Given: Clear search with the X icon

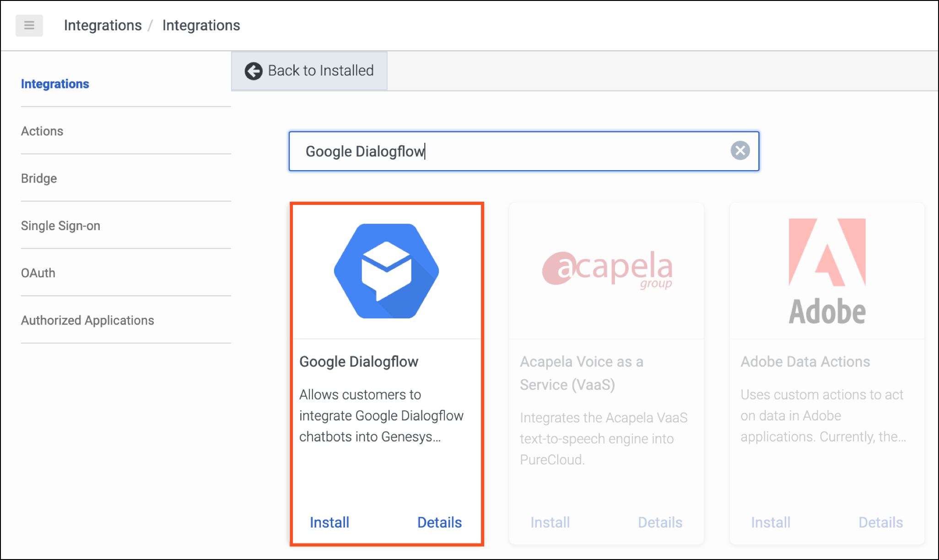Looking at the screenshot, I should (x=740, y=151).
